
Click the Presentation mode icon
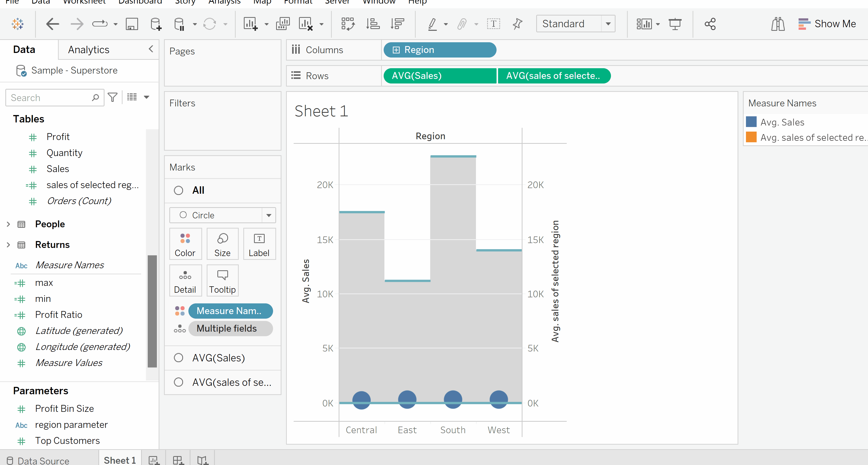(x=675, y=24)
